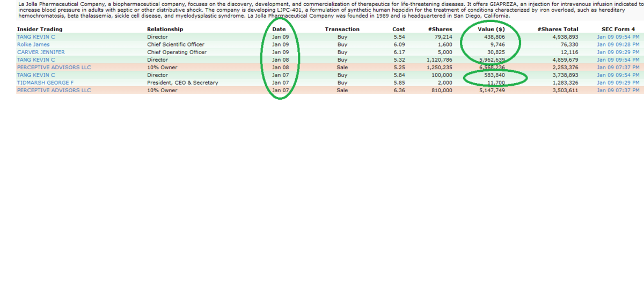Select the cost value 6.09
Image resolution: width=644 pixels, height=291 pixels.
pyautogui.click(x=399, y=44)
